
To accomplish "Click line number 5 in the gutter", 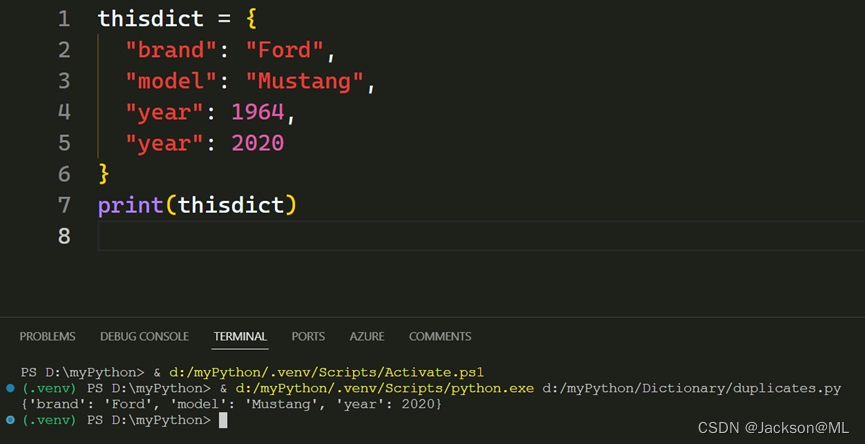I will pos(64,143).
